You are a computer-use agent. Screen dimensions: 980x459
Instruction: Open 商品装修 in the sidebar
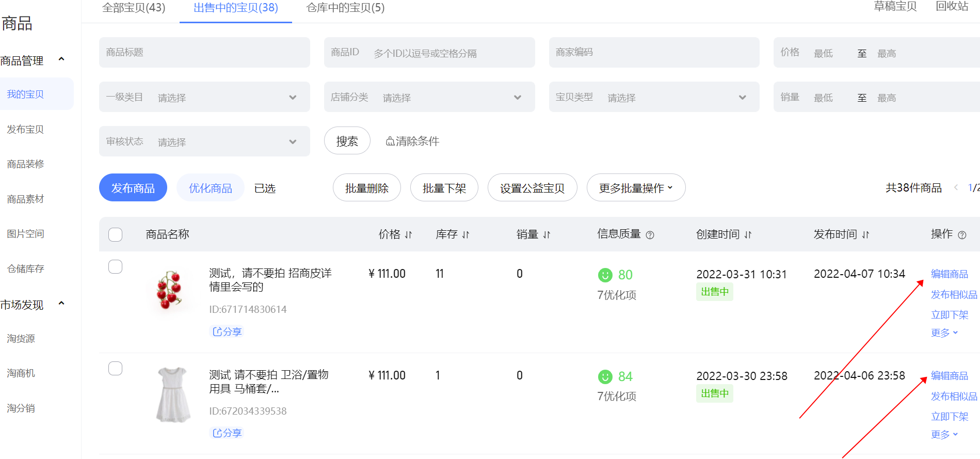[25, 164]
